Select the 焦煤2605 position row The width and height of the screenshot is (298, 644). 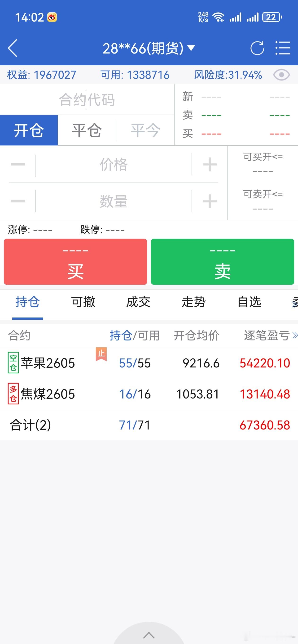[149, 394]
